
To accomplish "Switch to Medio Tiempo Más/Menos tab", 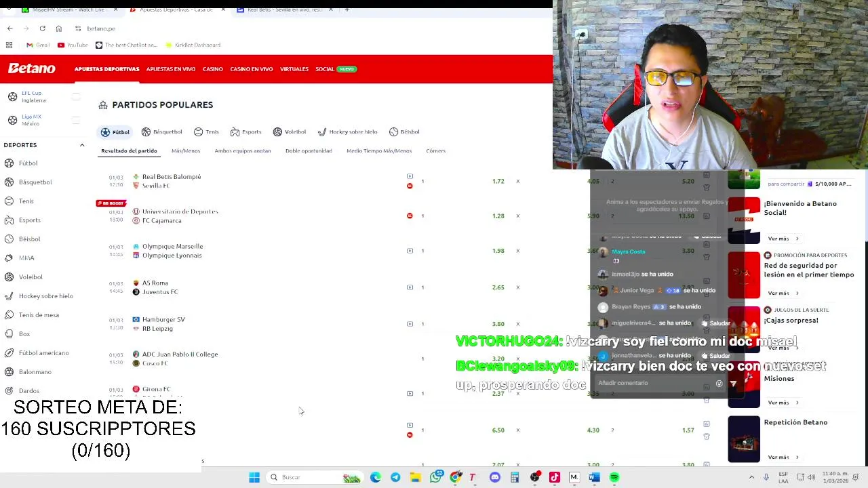I will (x=379, y=150).
